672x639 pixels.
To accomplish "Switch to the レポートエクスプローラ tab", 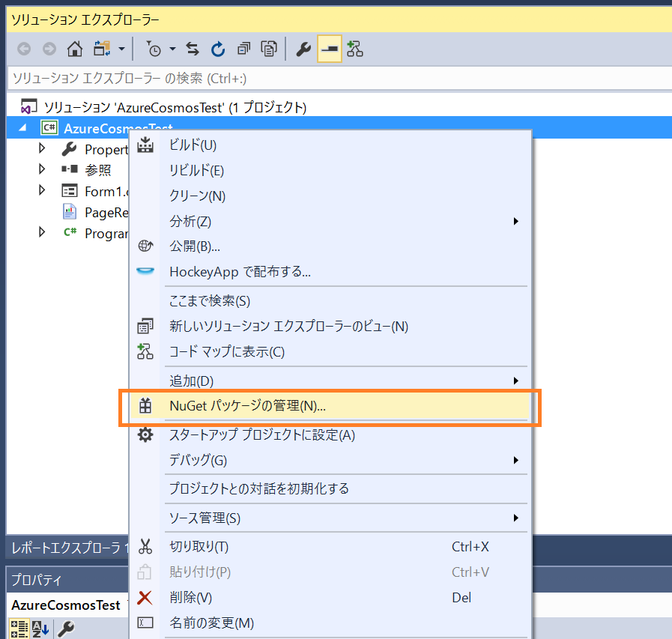I will [x=69, y=548].
